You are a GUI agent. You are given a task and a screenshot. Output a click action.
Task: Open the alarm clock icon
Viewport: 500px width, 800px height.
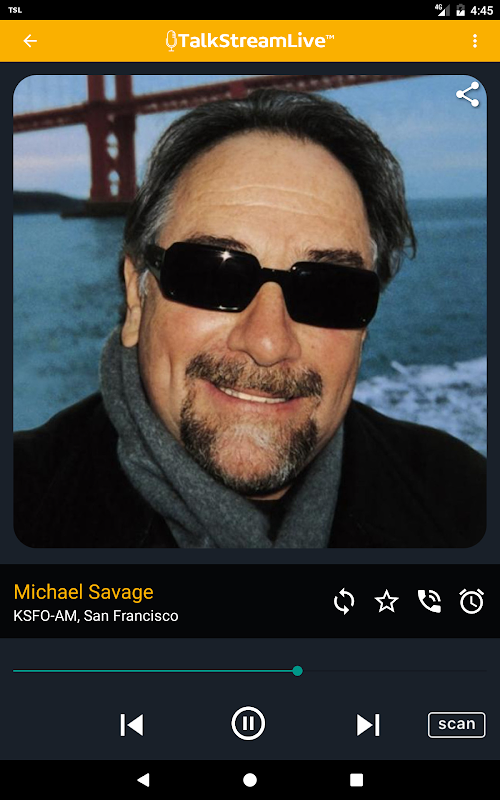(471, 602)
